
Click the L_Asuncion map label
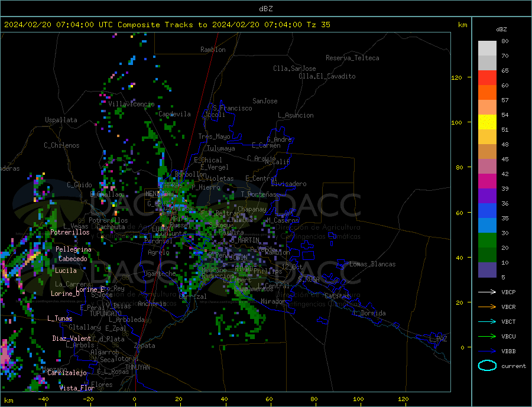click(x=296, y=115)
